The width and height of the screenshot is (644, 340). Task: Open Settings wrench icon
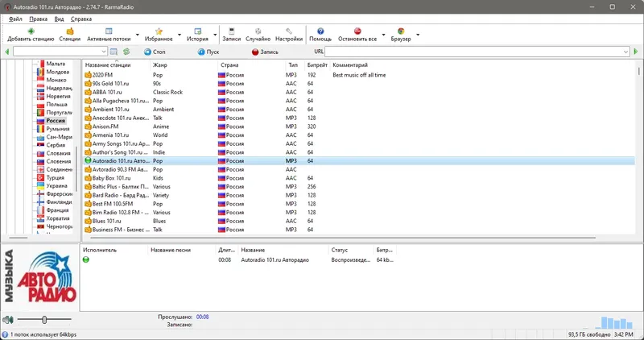coord(289,31)
